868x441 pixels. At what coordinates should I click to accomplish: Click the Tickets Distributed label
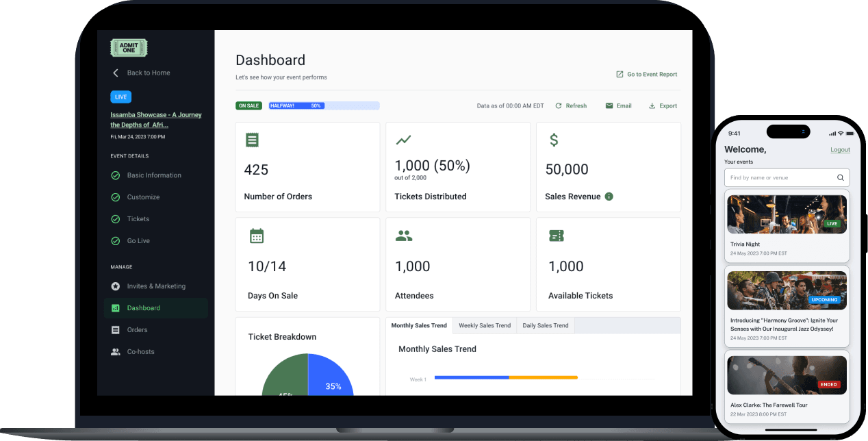pos(431,197)
